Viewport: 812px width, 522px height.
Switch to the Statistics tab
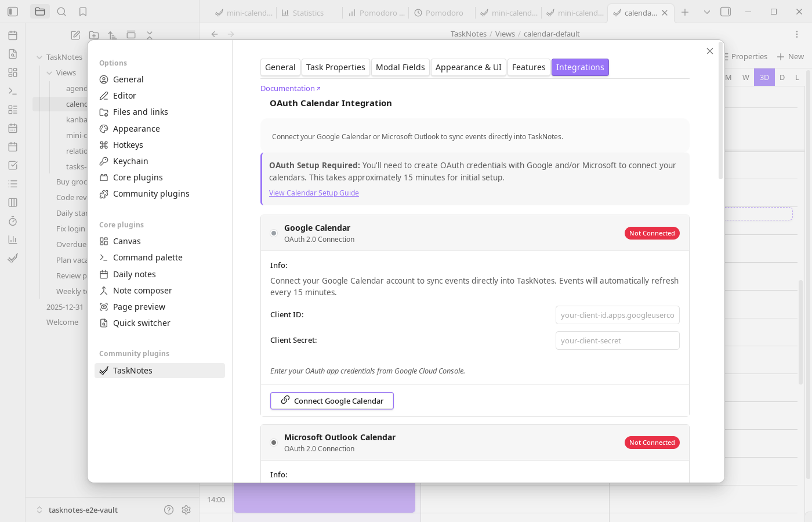[x=309, y=12]
